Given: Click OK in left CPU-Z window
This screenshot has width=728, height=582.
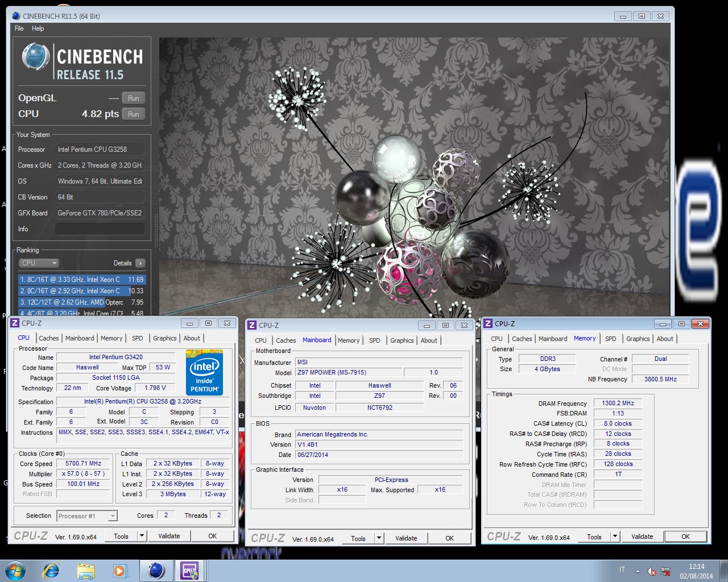Looking at the screenshot, I should (x=212, y=536).
